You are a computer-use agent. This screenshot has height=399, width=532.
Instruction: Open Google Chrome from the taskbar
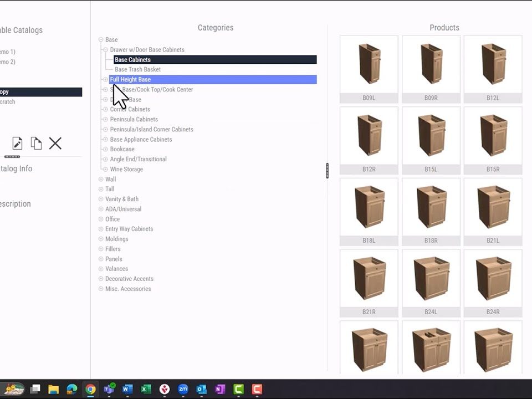pyautogui.click(x=90, y=389)
